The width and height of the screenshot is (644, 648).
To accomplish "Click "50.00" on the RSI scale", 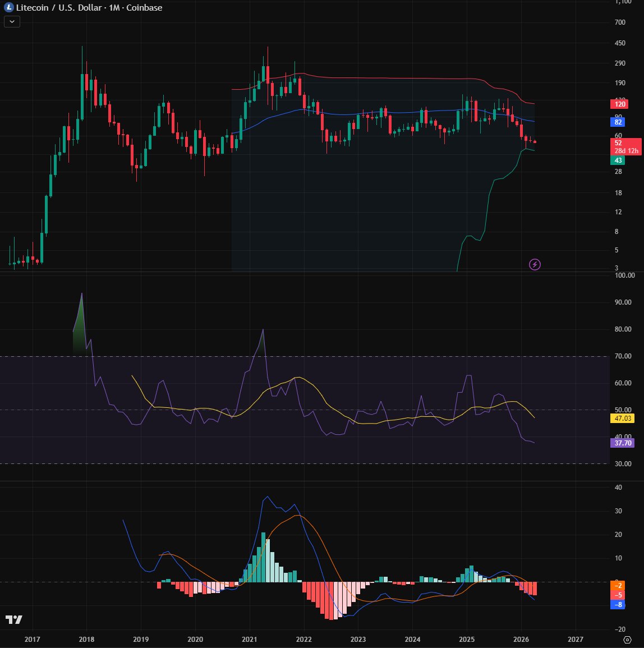I will tap(623, 410).
